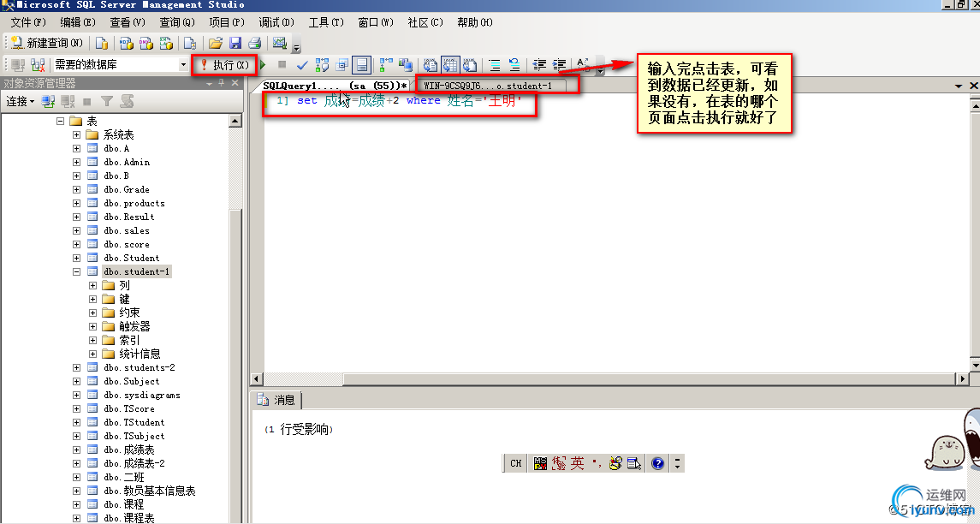Image resolution: width=980 pixels, height=524 pixels.
Task: Click the Open File folder icon
Action: tap(216, 43)
